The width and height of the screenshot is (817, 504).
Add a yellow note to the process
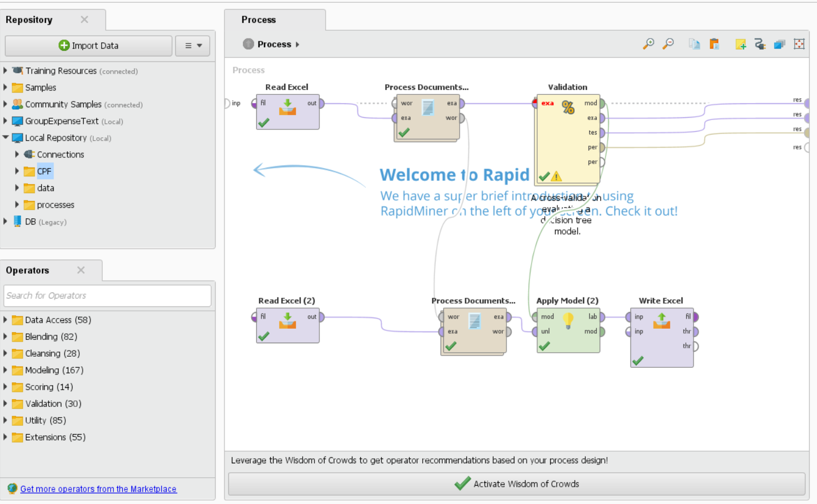741,44
